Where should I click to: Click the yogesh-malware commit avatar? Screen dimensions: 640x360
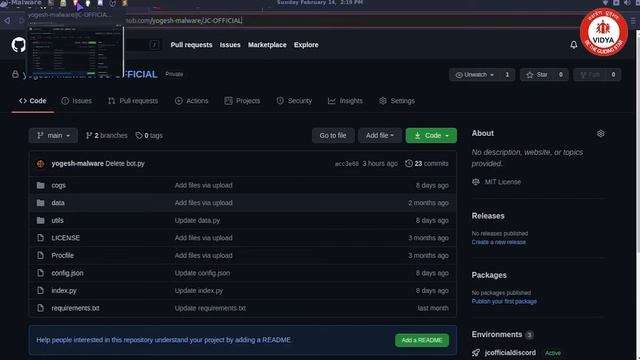40,164
